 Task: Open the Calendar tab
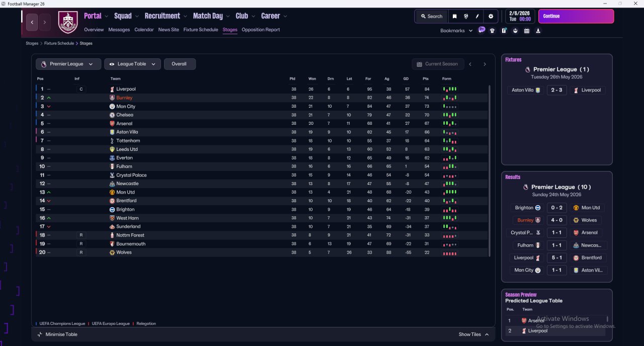[144, 30]
